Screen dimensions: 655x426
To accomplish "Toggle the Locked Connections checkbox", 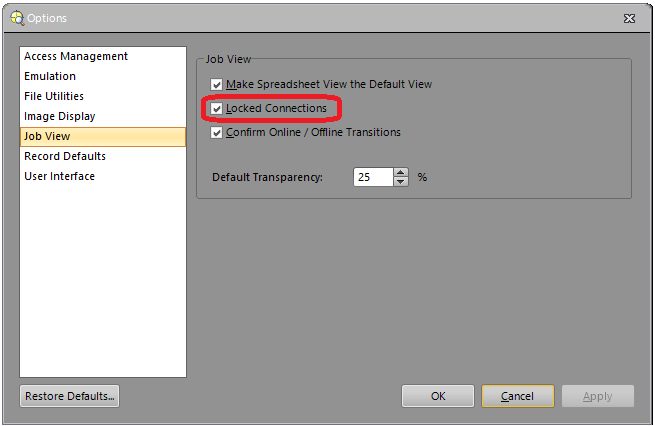I will click(x=217, y=108).
